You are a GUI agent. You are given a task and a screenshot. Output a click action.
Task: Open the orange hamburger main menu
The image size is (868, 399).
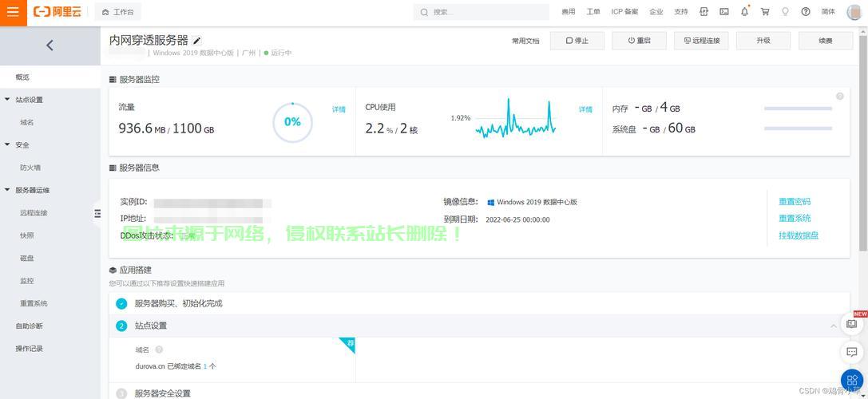click(x=13, y=12)
